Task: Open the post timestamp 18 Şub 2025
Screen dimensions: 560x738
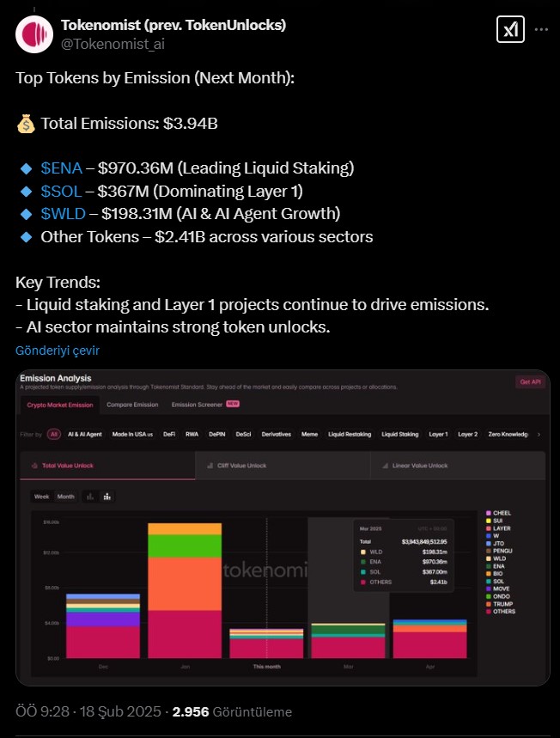Action: click(x=88, y=711)
